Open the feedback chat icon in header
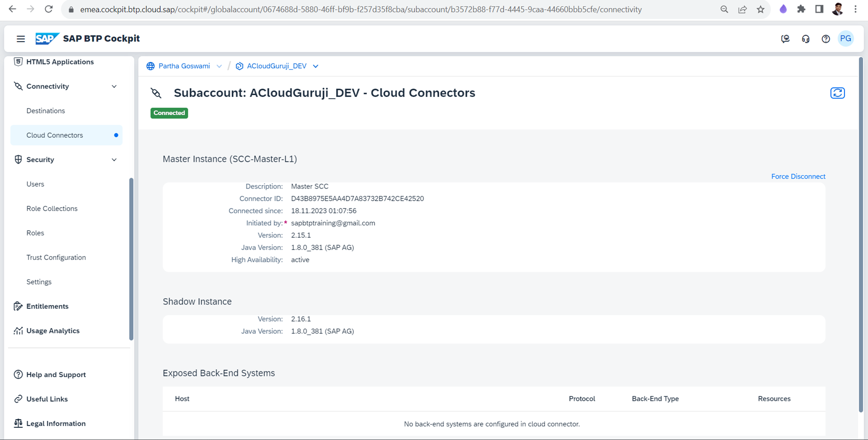This screenshot has width=868, height=440. 785,39
